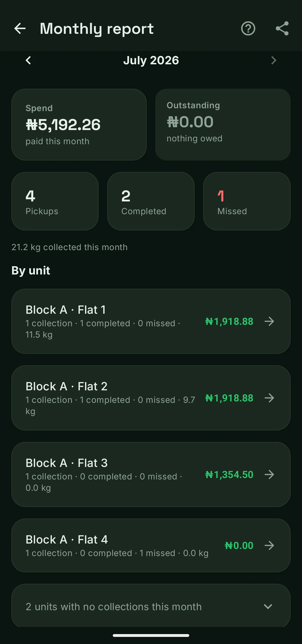Open Block A Flat 2 arrow
Viewport: 302px width, 644px height.
269,398
